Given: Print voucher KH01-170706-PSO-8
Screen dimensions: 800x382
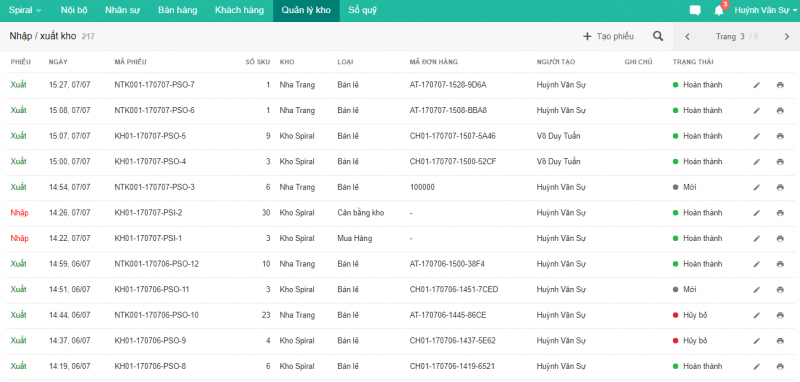Looking at the screenshot, I should (780, 366).
